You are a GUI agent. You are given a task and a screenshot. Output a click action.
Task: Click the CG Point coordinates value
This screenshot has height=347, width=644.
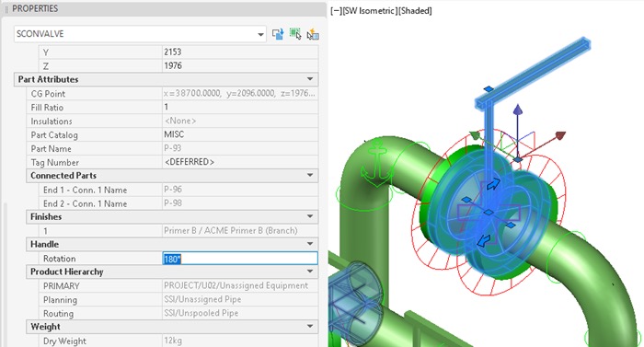pyautogui.click(x=239, y=93)
